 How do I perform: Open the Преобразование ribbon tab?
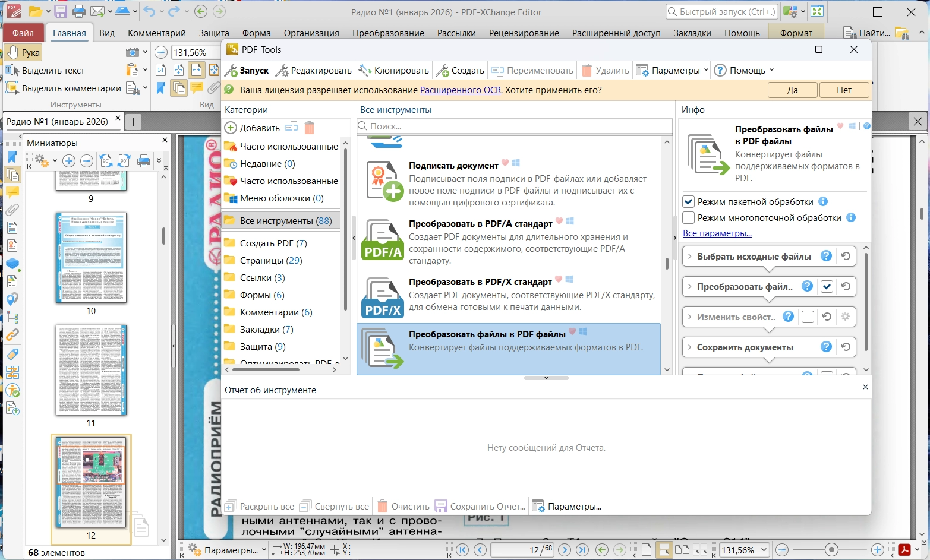[x=388, y=33]
